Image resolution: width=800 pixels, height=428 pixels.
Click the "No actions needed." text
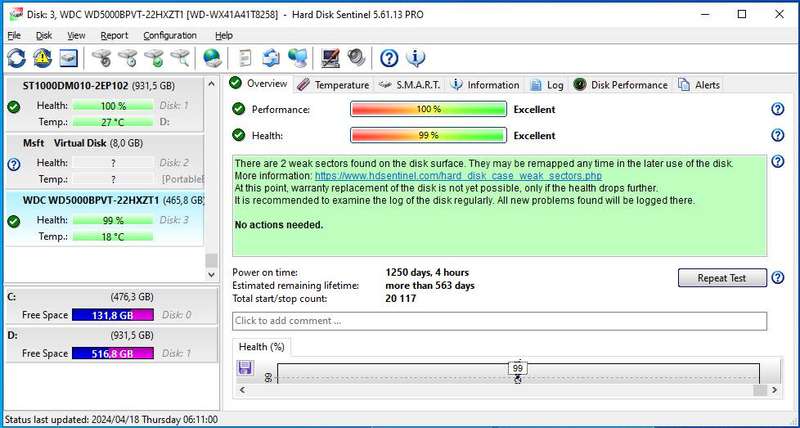tap(279, 225)
